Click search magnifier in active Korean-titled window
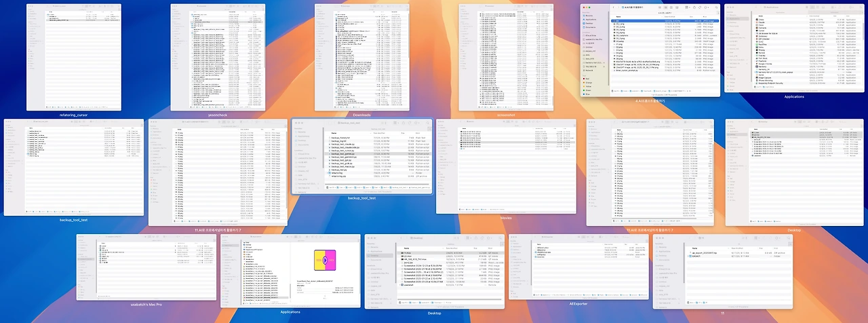Viewport: 868px width, 323px height. pyautogui.click(x=716, y=7)
